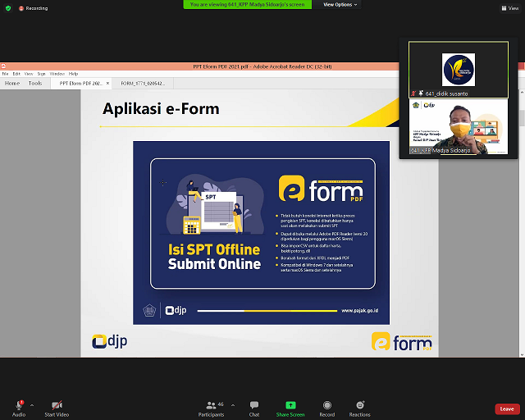Click the shared Acrobat Reader title bar
Screen dimensions: 525x420
tap(262, 66)
